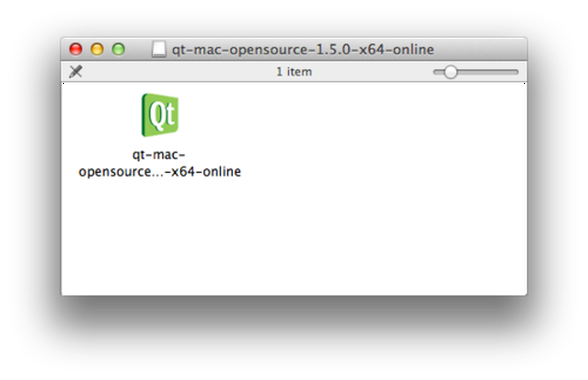The width and height of the screenshot is (588, 380).
Task: Click empty title bar right of the title text
Action: 480,49
